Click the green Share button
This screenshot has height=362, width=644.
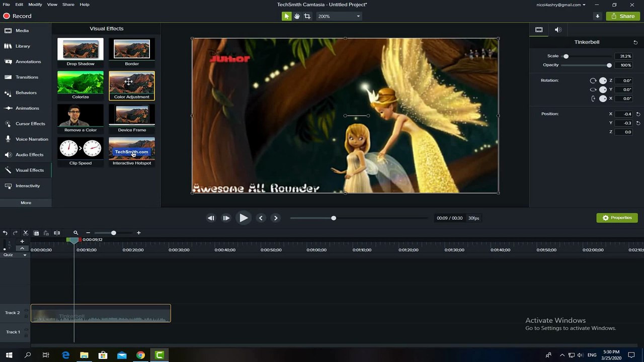pyautogui.click(x=623, y=16)
